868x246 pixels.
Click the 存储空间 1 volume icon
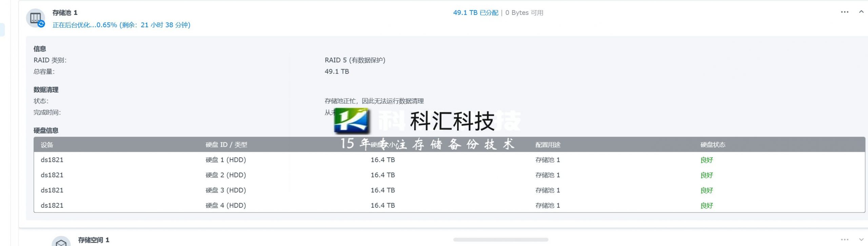coord(61,242)
